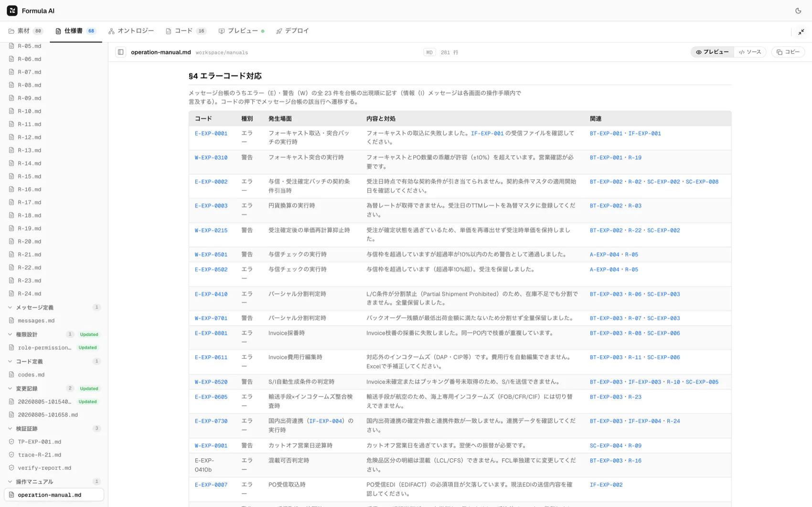Open the W-EXP-0215 code link
This screenshot has height=507, width=812.
tap(211, 231)
